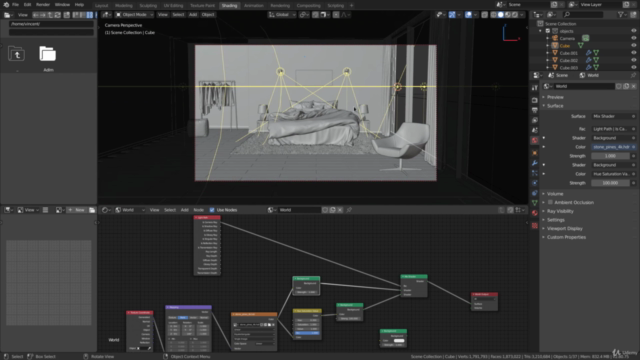The image size is (640, 360).
Task: Open the Output properties tab icon
Action: click(535, 110)
